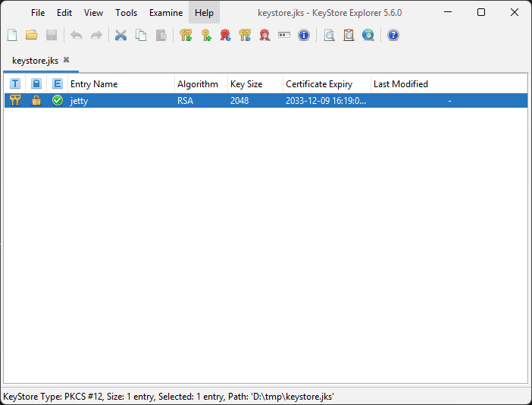The image size is (532, 405).
Task: Click the key pair type icon in jetty row
Action: pyautogui.click(x=15, y=100)
